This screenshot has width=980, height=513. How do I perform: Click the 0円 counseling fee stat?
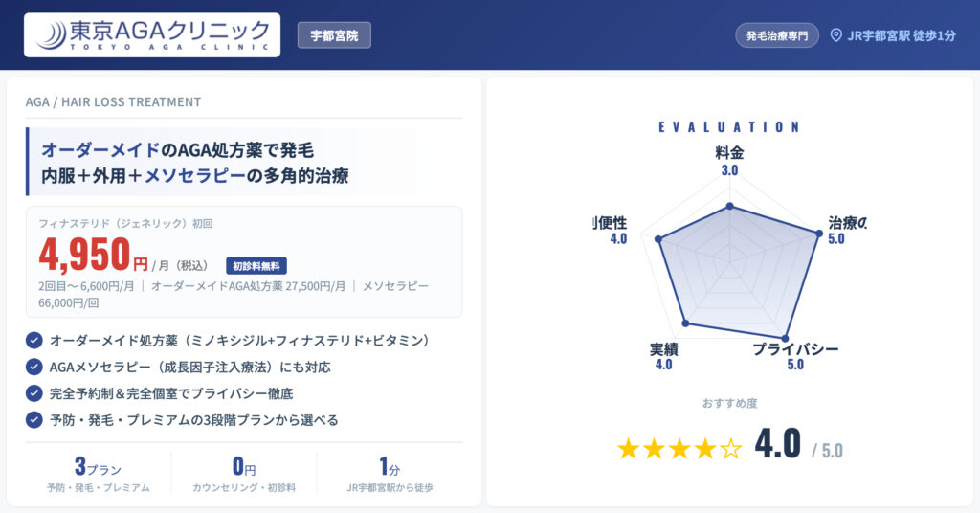244,475
